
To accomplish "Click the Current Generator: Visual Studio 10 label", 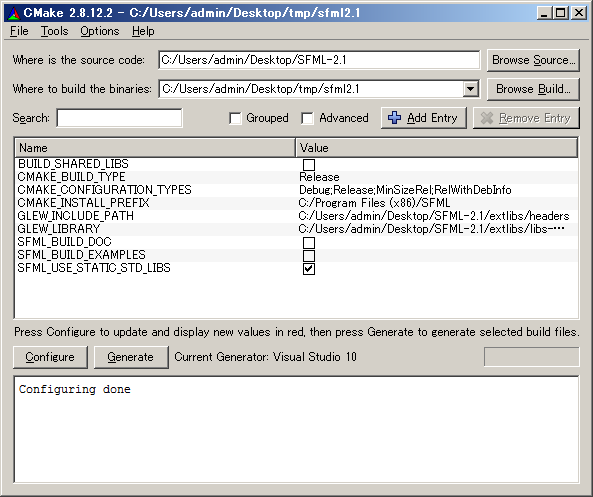I will pos(265,357).
